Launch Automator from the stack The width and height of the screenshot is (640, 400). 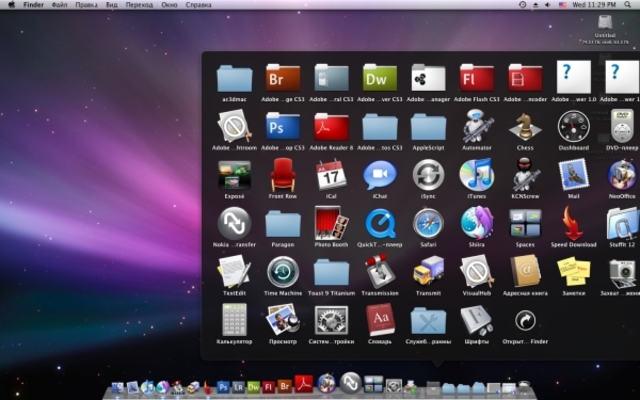click(477, 125)
